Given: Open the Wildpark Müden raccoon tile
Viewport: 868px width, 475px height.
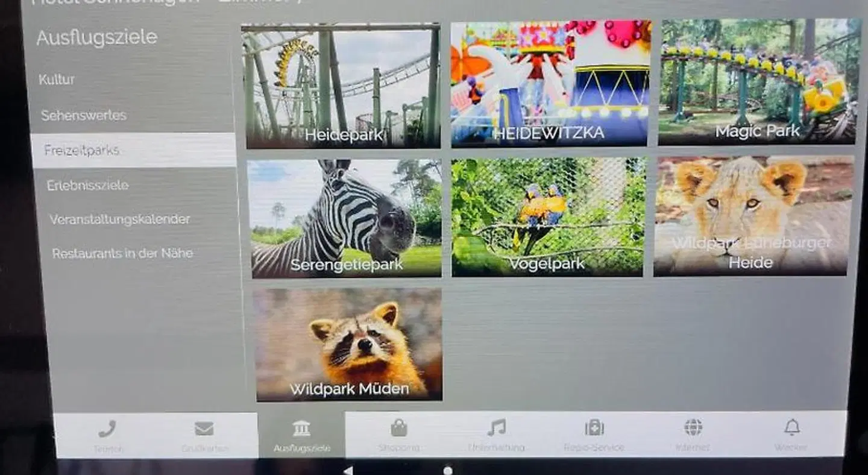Looking at the screenshot, I should pos(348,344).
